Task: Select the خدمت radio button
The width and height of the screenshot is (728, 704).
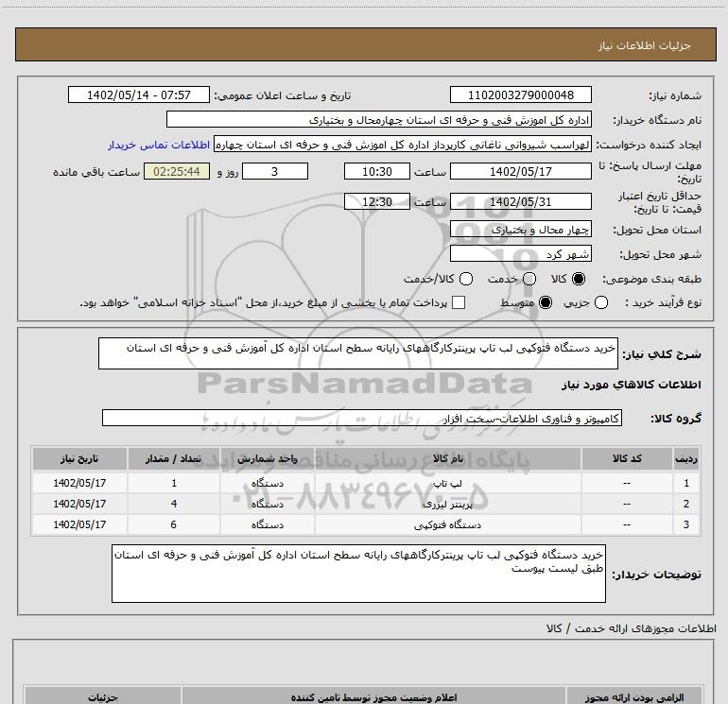Action: [x=529, y=279]
